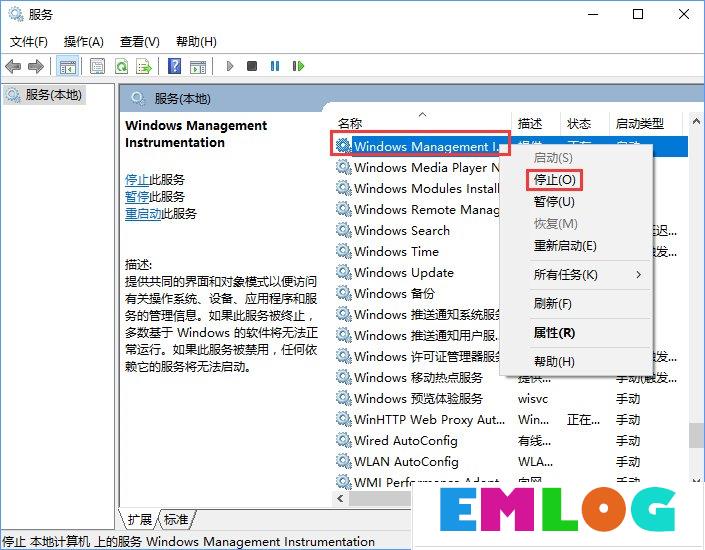Select the Windows Update service row
Screen dimensions: 705x550
tap(416, 272)
